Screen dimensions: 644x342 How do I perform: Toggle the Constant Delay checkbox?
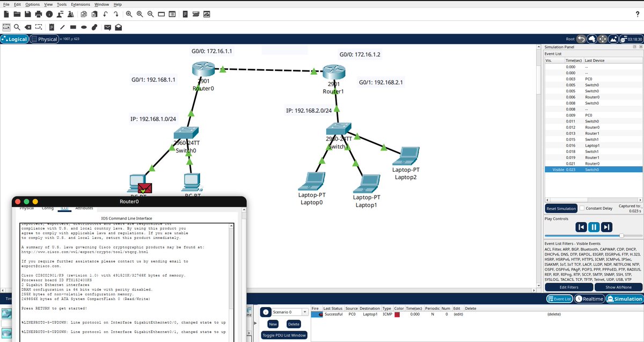(x=583, y=208)
